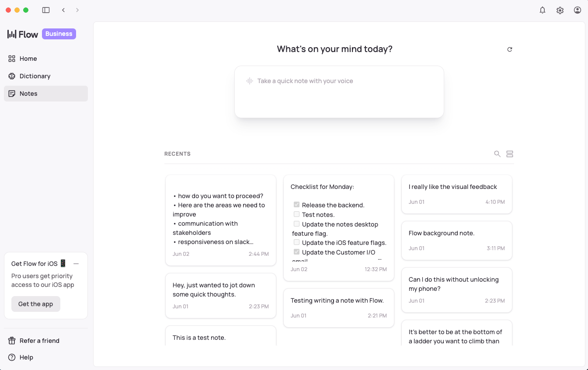Select Notes in the sidebar
Screen dimensions: 588x370
point(28,94)
